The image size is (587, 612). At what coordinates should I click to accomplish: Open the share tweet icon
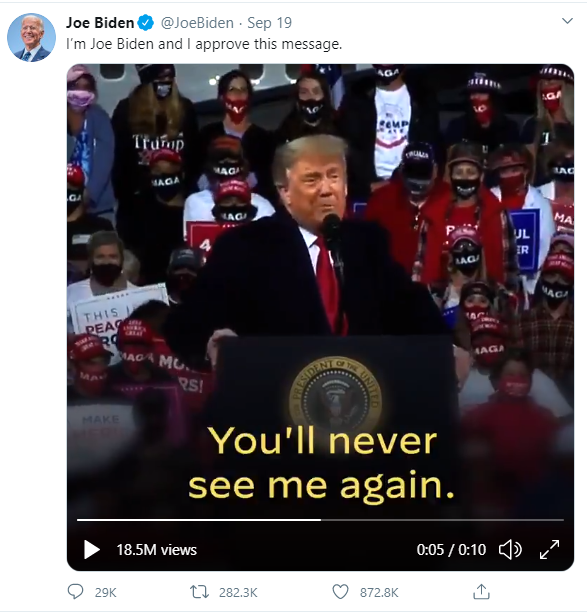click(x=481, y=592)
